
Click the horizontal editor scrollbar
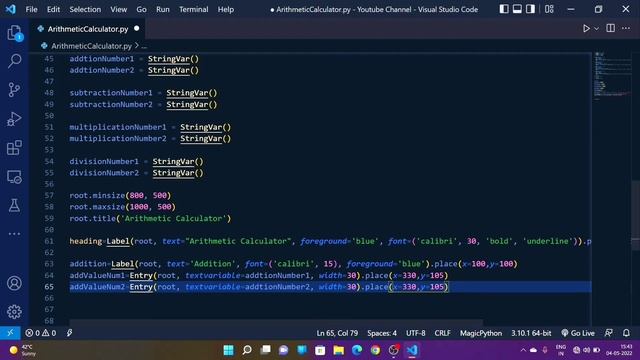(276, 323)
